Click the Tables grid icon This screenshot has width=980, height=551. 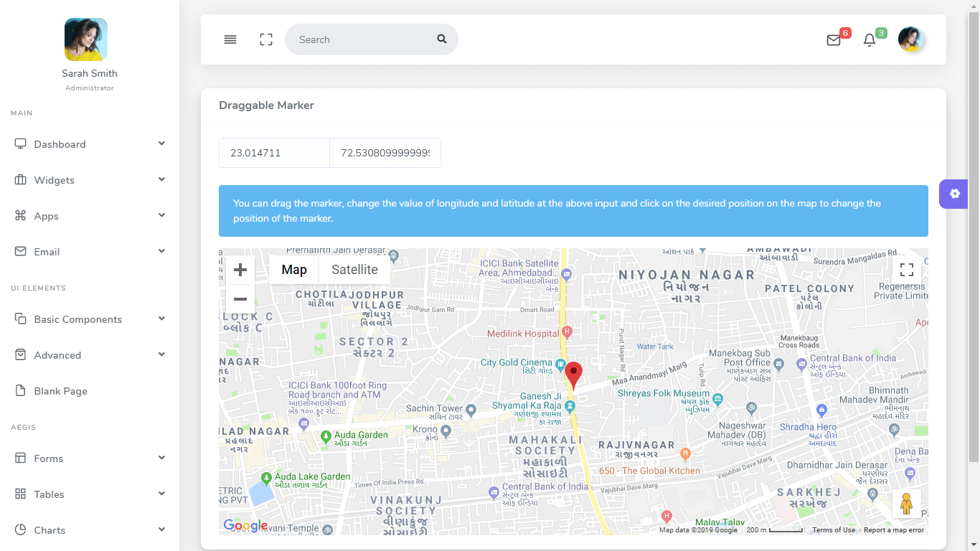pyautogui.click(x=20, y=494)
